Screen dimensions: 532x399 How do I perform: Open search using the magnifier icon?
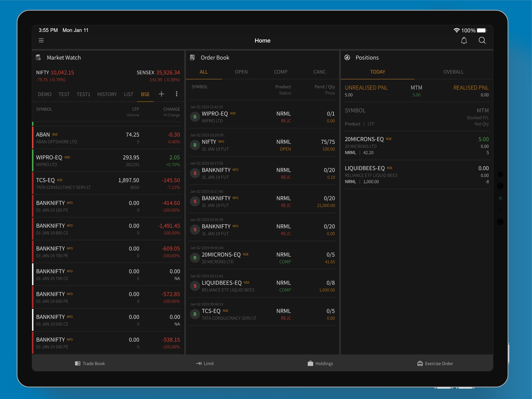click(x=482, y=40)
